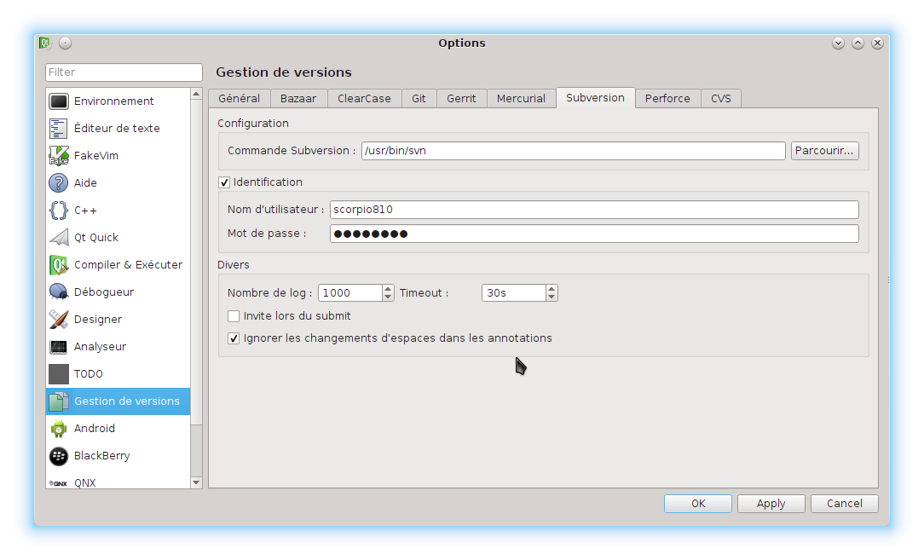Click the category list scrollbar thumb
Screen dimensions: 924x560
[x=196, y=262]
